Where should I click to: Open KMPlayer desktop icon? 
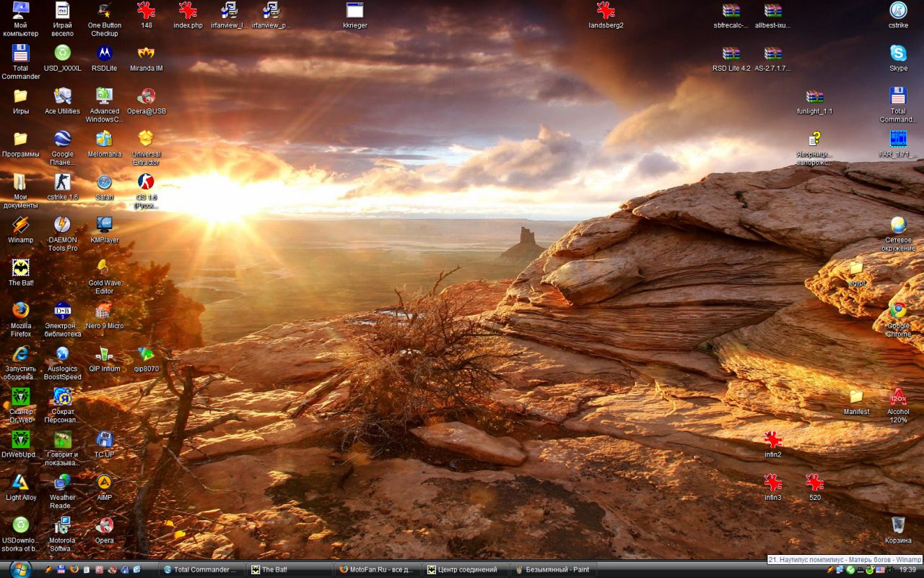(x=105, y=230)
